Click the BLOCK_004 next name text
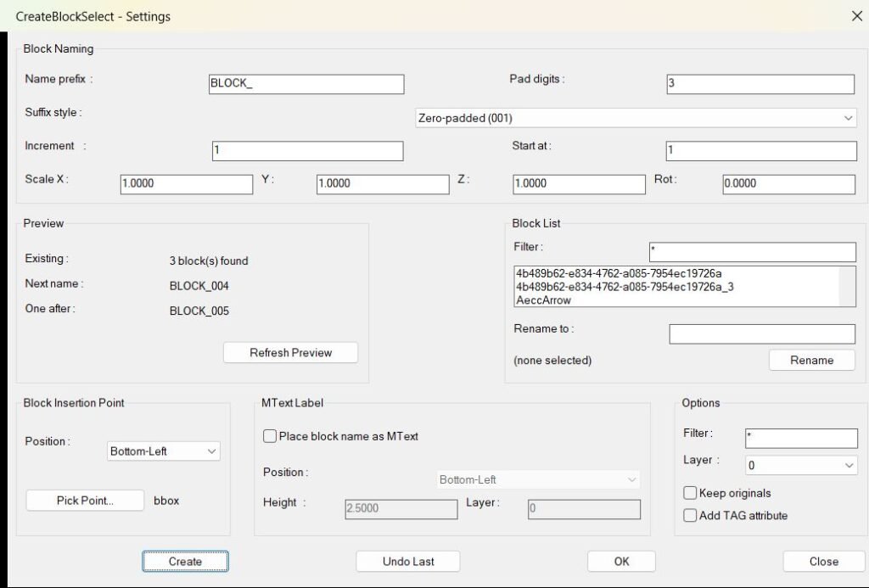The height and width of the screenshot is (588, 869). 199,286
